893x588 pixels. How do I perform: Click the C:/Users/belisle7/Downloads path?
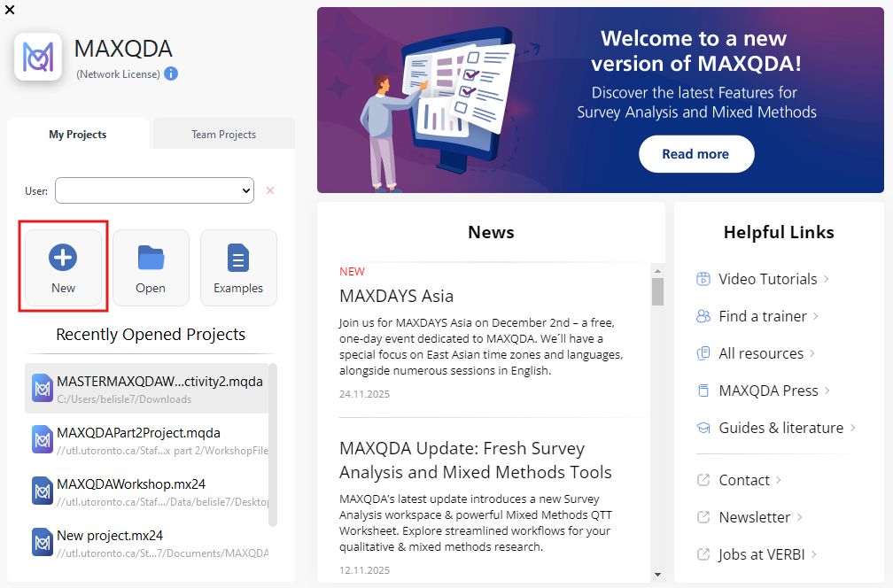[124, 399]
